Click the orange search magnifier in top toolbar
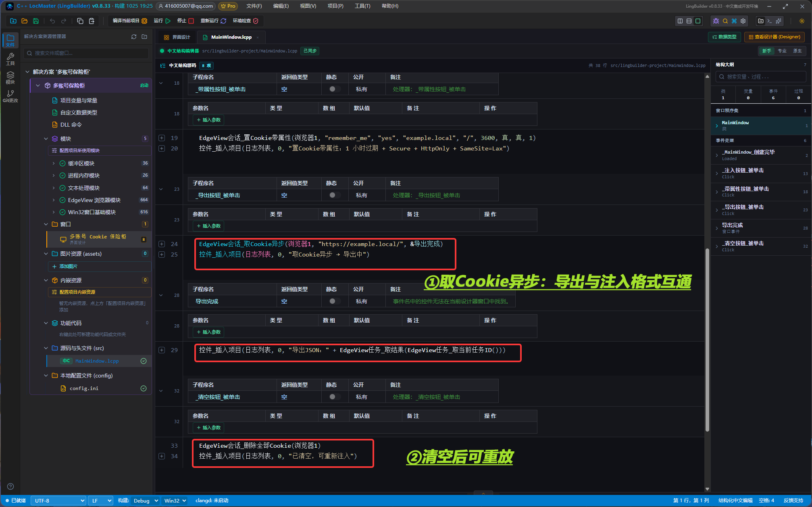Viewport: 812px width, 507px height. coord(725,21)
